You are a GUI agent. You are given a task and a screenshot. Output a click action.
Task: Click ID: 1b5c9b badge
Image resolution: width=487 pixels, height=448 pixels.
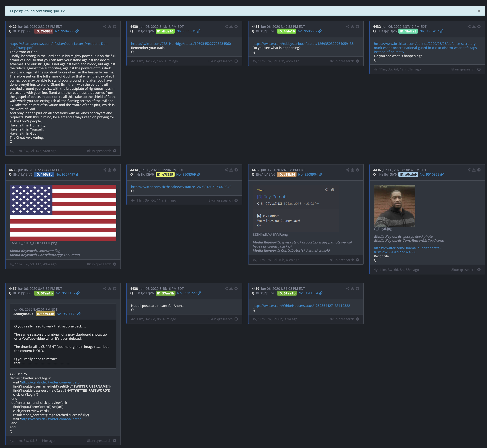click(x=44, y=174)
